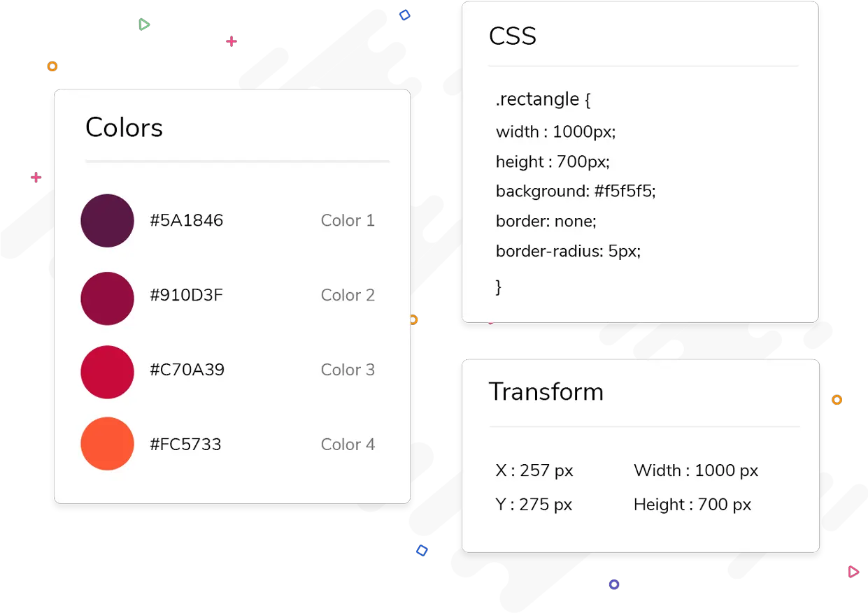Click the green triangle play icon
Viewport: 868px width, 613px height.
144,24
